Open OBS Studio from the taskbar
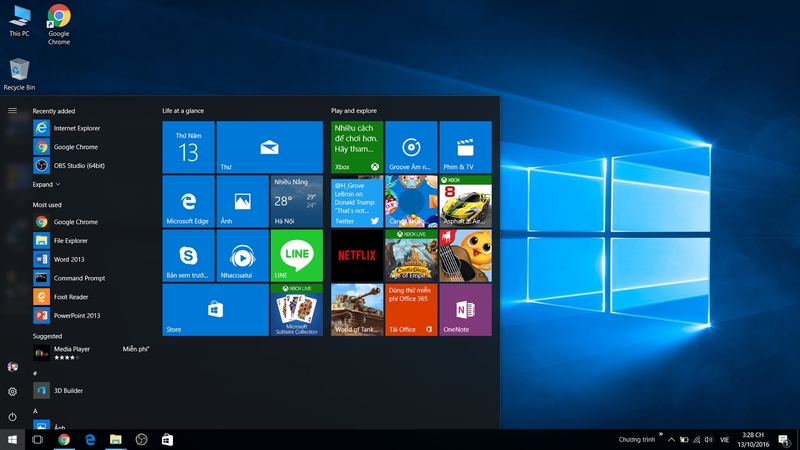The image size is (800, 450). (x=141, y=439)
